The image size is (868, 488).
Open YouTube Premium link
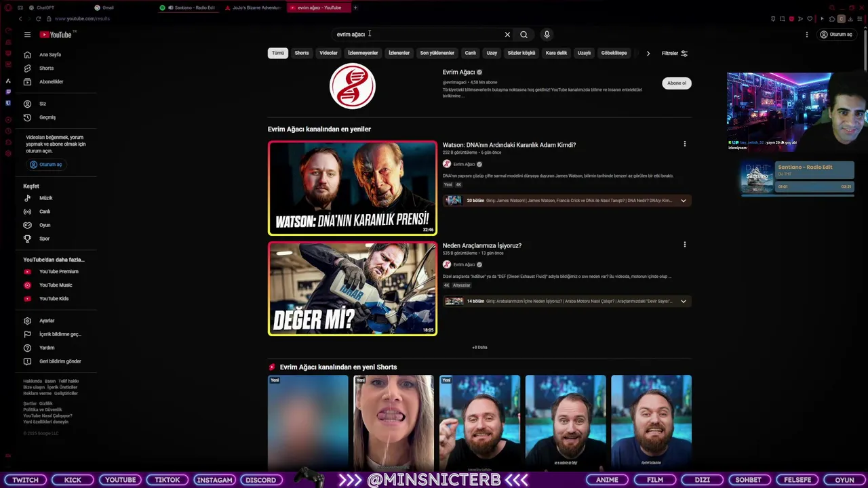coord(58,271)
